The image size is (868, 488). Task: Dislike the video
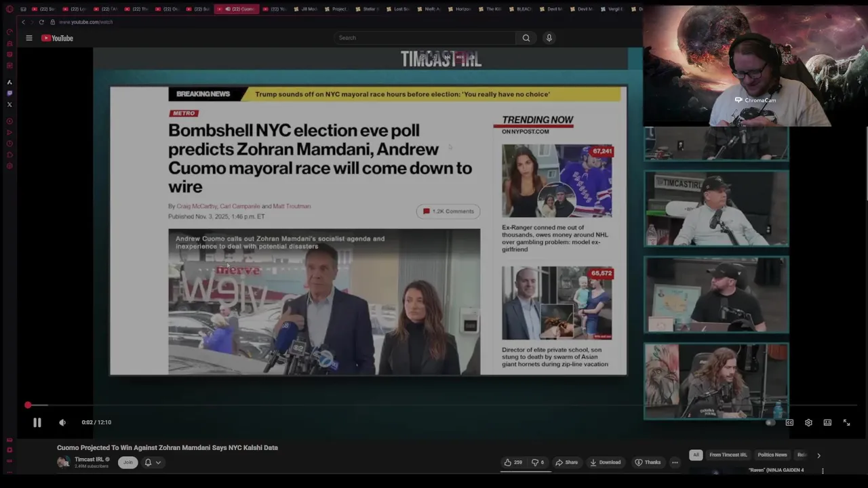537,462
